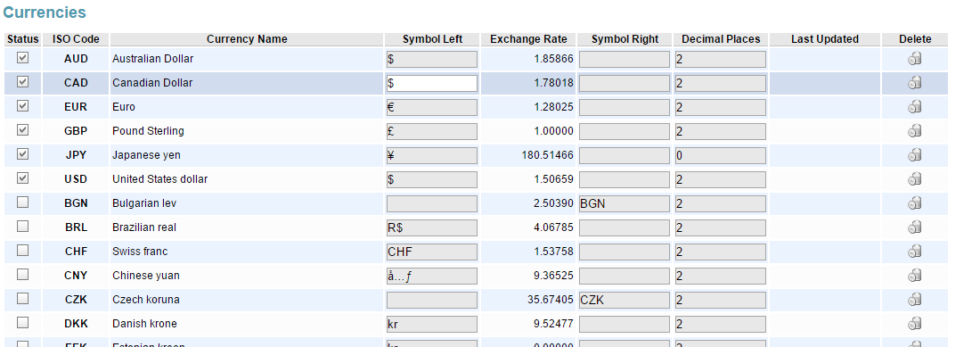This screenshot has height=347, width=980.
Task: Click Decimal Places column header
Action: pyautogui.click(x=721, y=38)
